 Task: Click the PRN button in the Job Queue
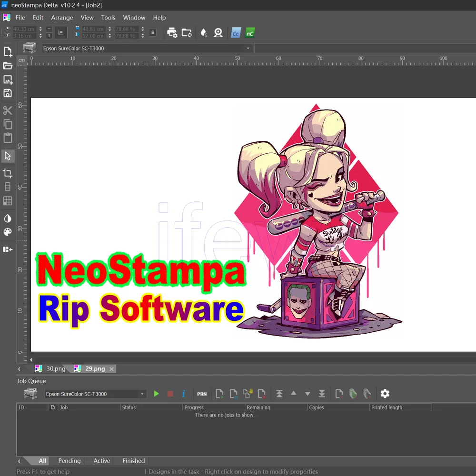pos(201,394)
